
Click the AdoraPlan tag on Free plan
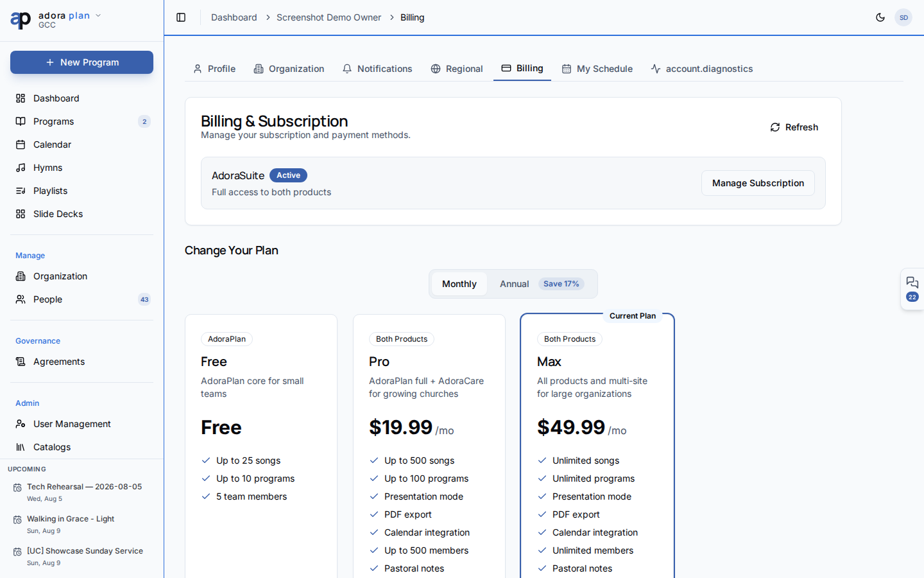pos(227,339)
